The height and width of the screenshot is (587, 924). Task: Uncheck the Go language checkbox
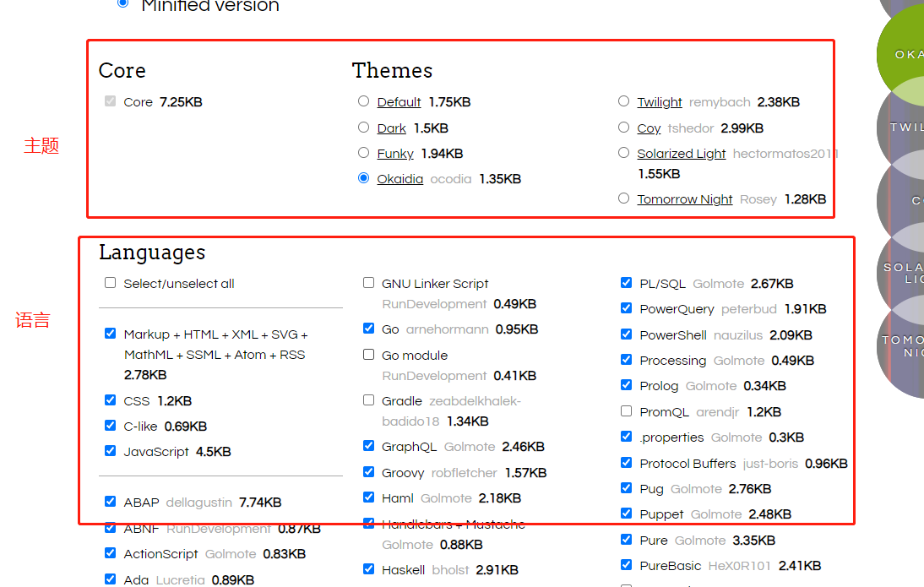point(369,329)
